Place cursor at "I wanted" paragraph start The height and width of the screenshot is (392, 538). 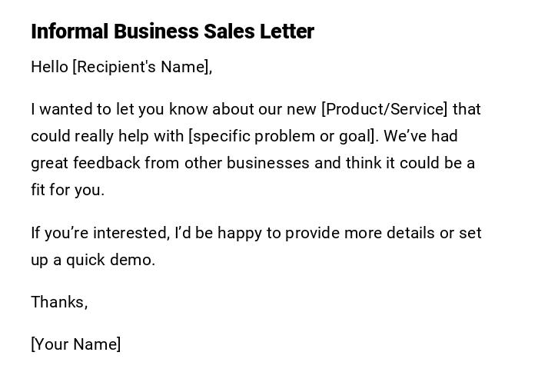pyautogui.click(x=32, y=109)
